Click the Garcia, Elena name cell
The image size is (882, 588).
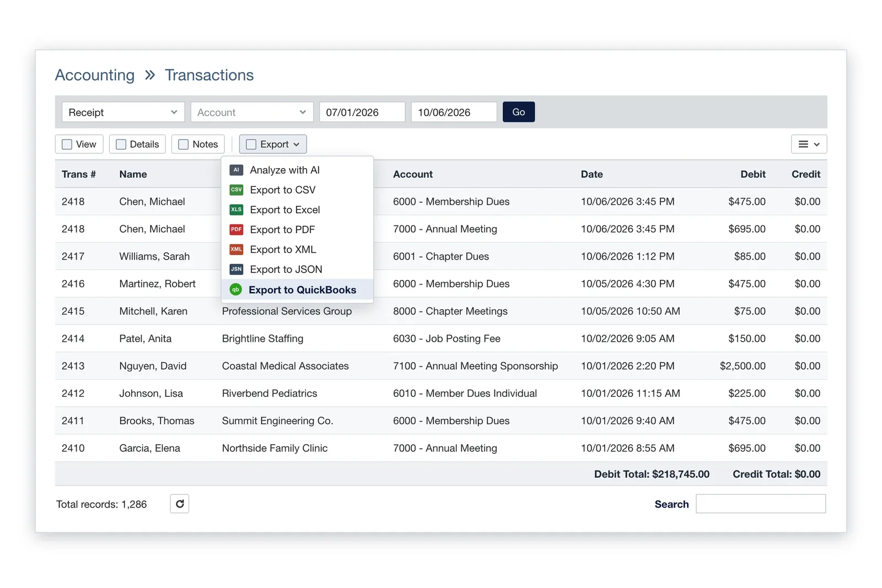click(x=150, y=448)
